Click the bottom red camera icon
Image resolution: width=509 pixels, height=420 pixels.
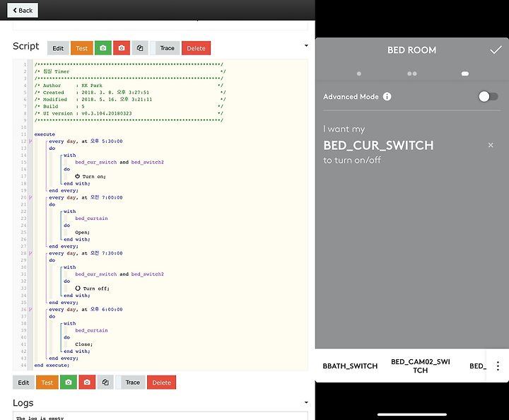(87, 383)
